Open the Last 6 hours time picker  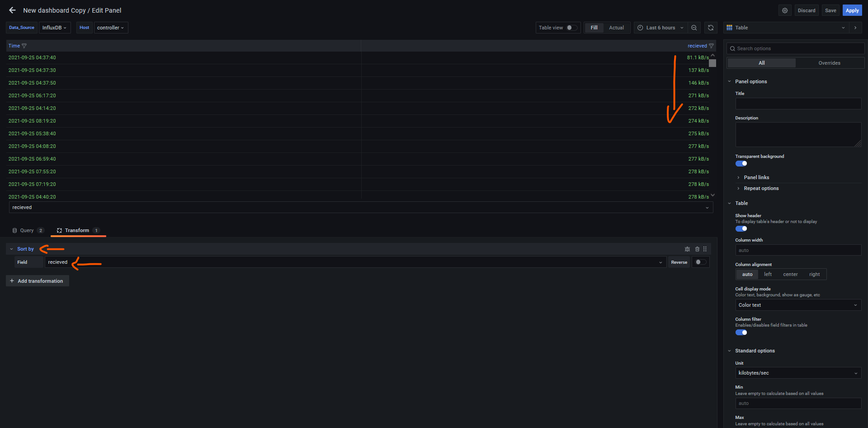pos(660,28)
